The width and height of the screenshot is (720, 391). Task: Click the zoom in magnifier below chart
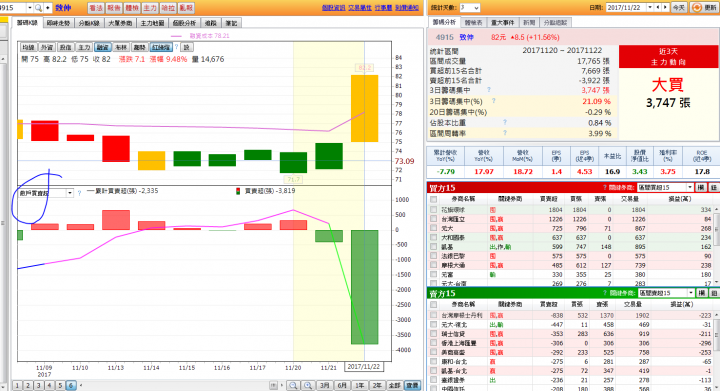(x=309, y=385)
